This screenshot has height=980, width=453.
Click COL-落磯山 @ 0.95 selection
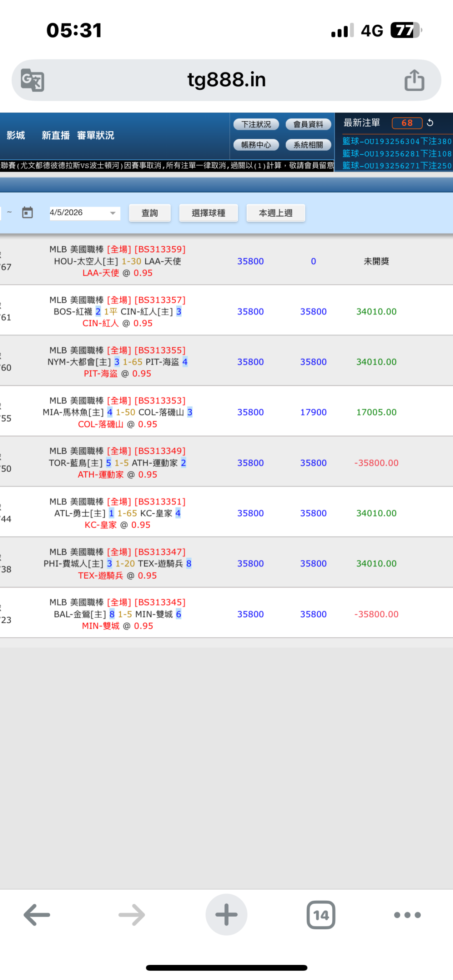coord(117,424)
